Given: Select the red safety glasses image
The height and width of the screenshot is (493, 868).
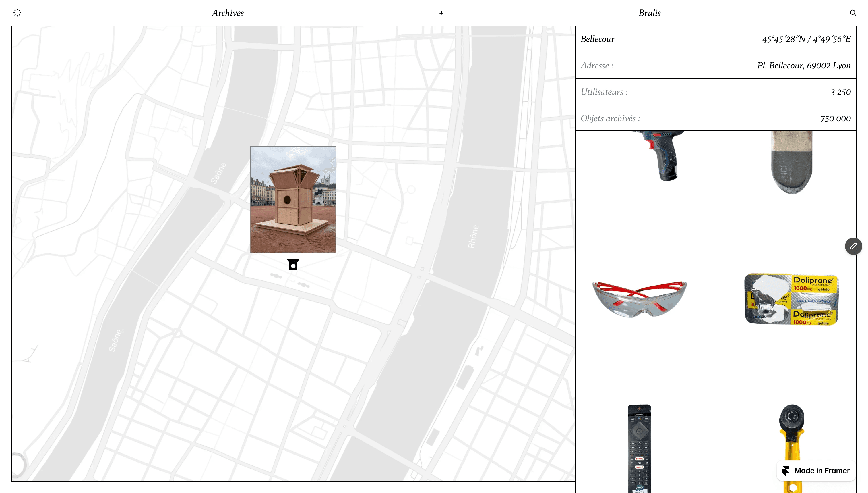Looking at the screenshot, I should click(639, 299).
